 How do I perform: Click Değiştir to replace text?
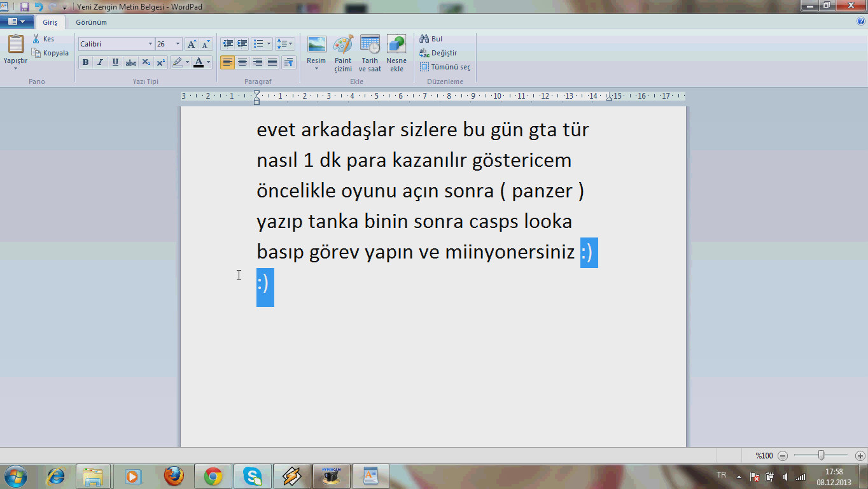pyautogui.click(x=438, y=53)
